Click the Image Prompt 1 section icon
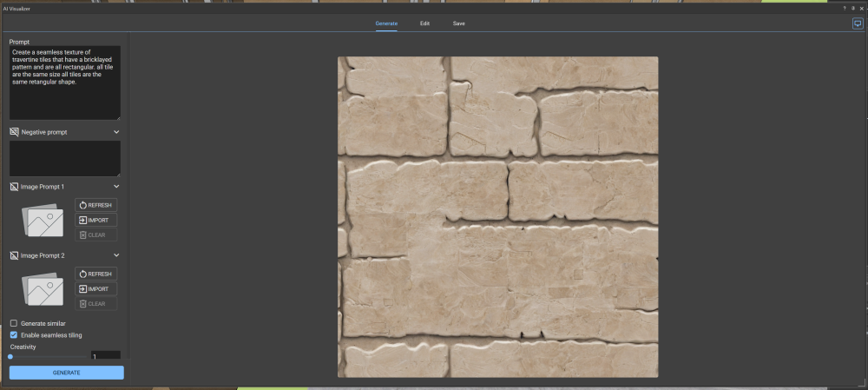Viewport: 868px width, 390px height. point(14,187)
